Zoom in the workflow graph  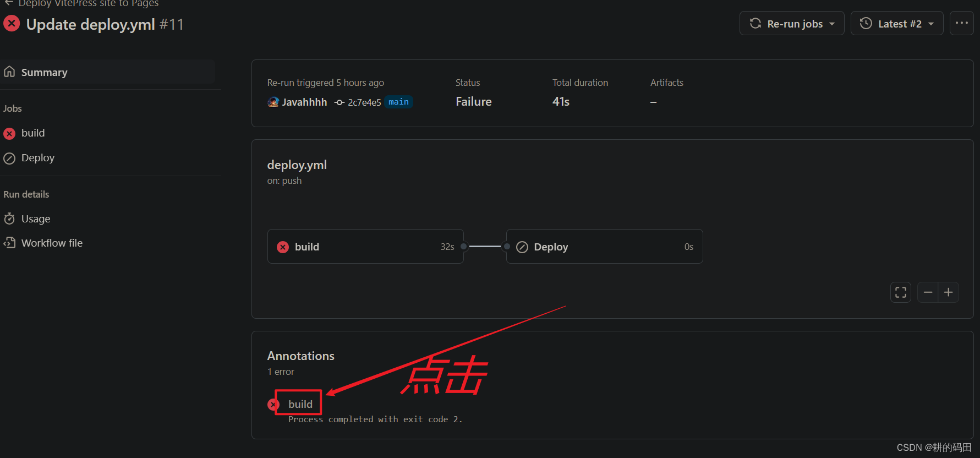click(949, 292)
